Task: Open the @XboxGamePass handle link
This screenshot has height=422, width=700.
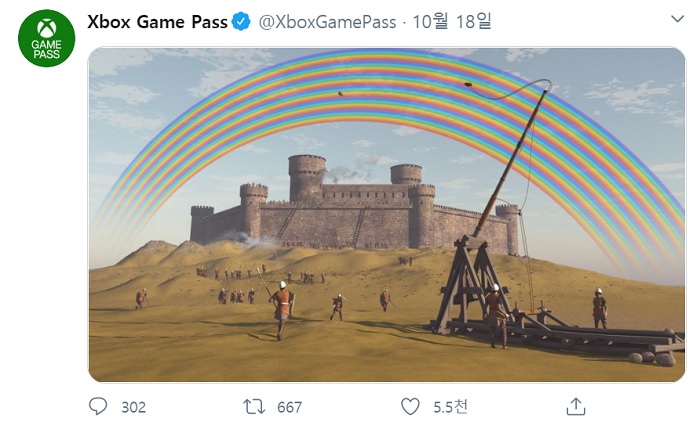Action: click(x=327, y=22)
